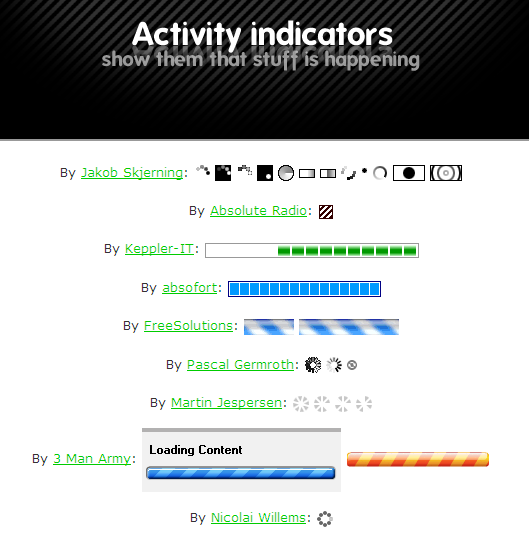Click the blue Loading Content progress bar
This screenshot has height=540, width=529.
[x=241, y=473]
